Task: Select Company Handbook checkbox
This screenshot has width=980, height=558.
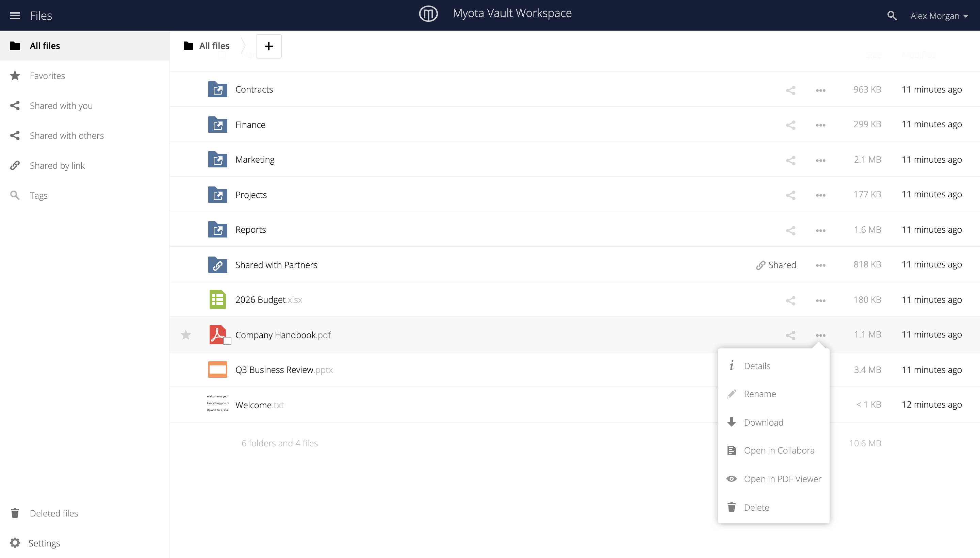Action: coord(227,341)
